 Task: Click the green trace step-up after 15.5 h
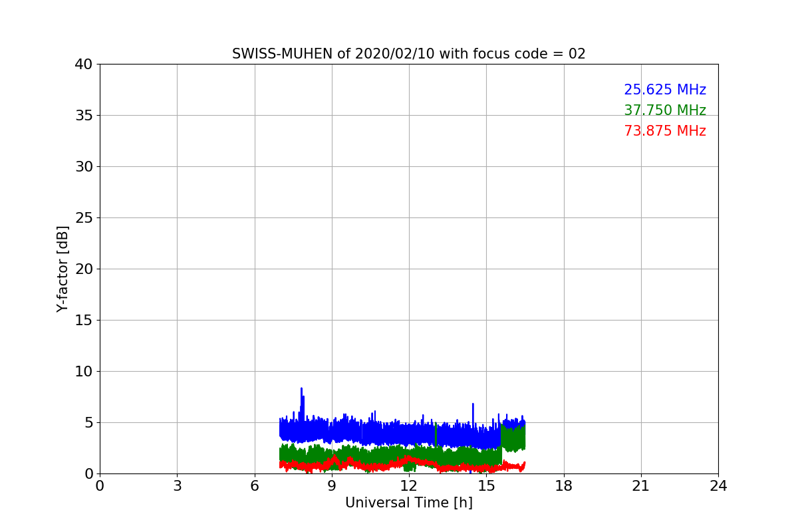513,437
